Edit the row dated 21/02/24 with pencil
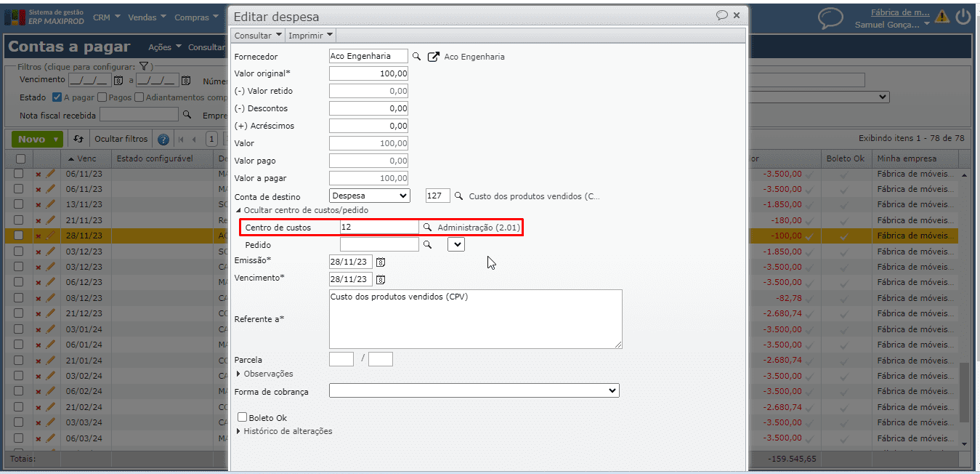Viewport: 980px width, 474px height. pos(50,407)
